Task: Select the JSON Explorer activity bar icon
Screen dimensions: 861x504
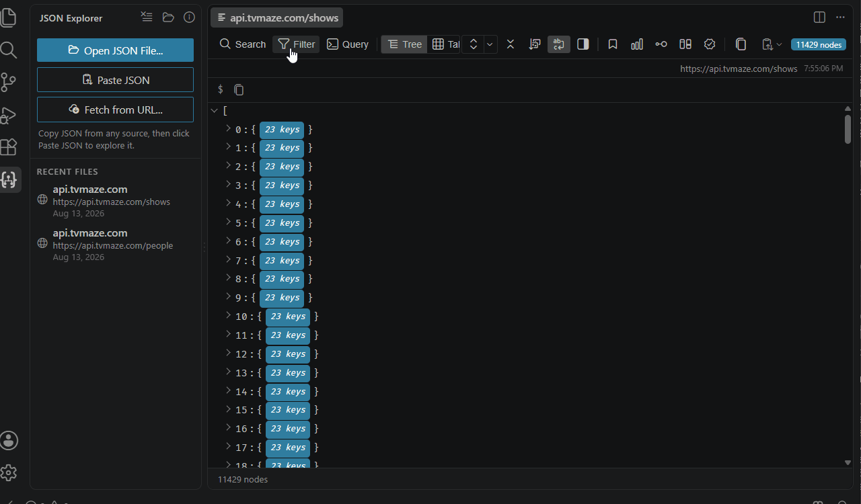Action: pos(9,179)
